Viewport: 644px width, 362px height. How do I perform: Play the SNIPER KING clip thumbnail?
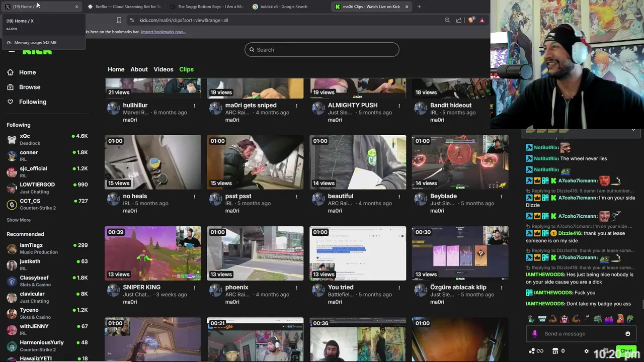pos(152,253)
